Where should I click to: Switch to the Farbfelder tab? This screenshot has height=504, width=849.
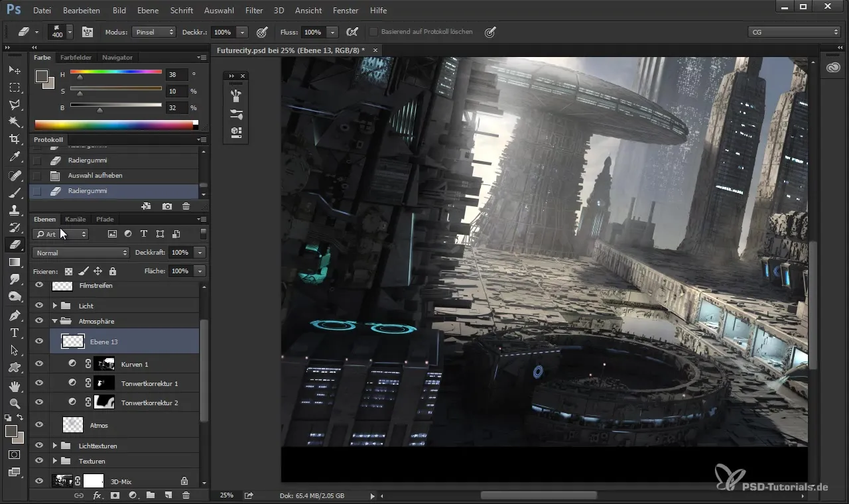tap(76, 57)
